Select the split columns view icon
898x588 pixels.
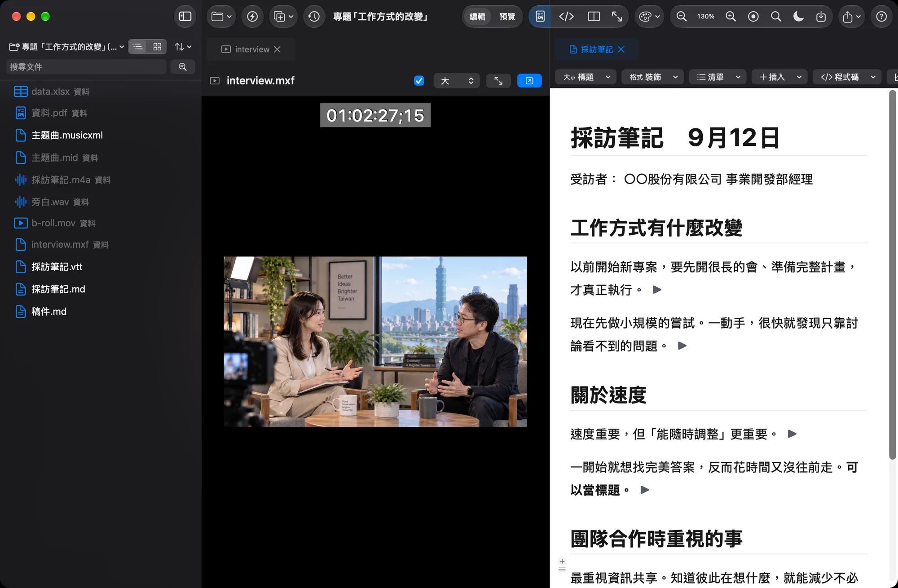click(594, 17)
